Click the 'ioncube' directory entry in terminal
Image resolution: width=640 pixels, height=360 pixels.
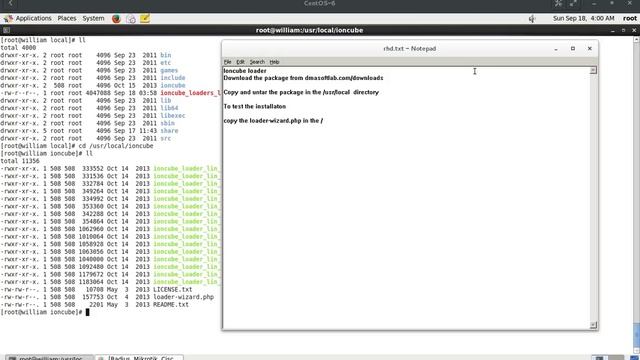173,85
